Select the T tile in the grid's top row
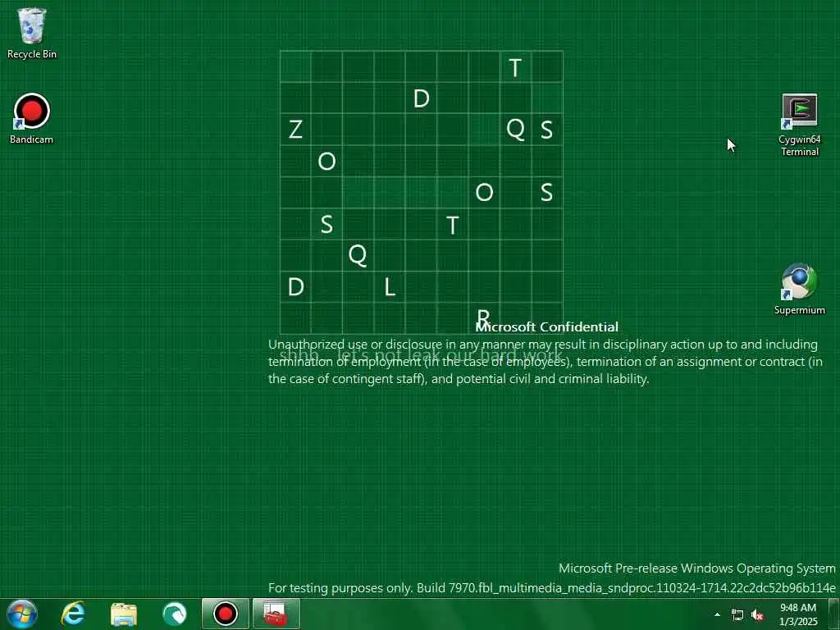This screenshot has height=630, width=840. [x=515, y=67]
